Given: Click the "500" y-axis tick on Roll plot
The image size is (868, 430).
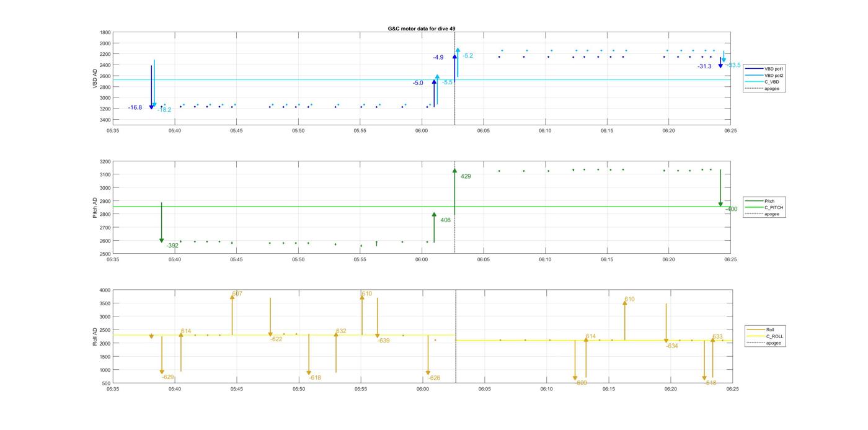Looking at the screenshot, I should (x=107, y=383).
